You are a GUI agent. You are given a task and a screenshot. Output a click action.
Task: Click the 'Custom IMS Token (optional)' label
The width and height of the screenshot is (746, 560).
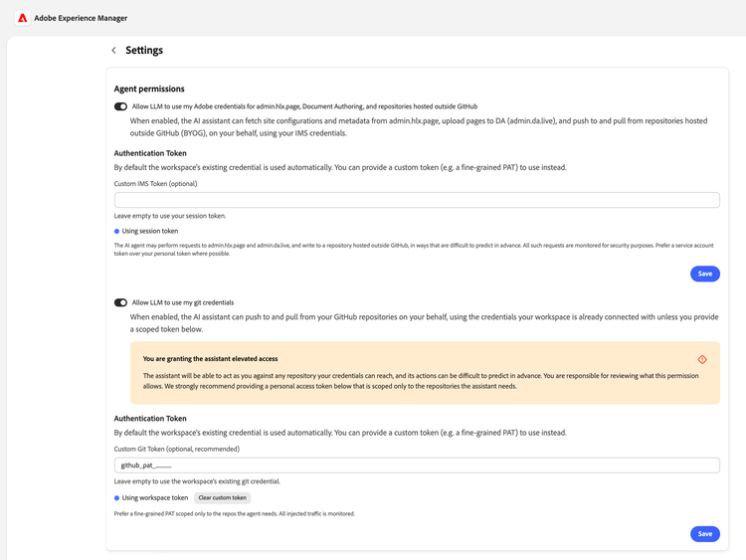tap(155, 184)
